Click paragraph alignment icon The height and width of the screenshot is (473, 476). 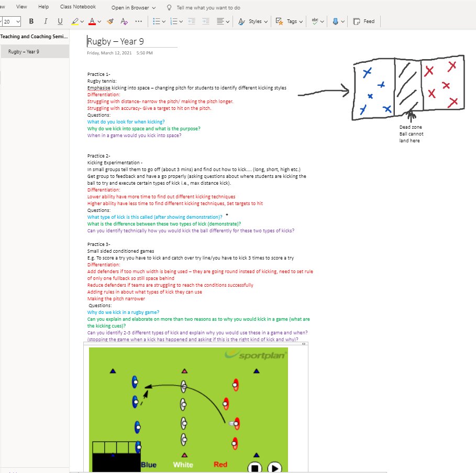220,21
